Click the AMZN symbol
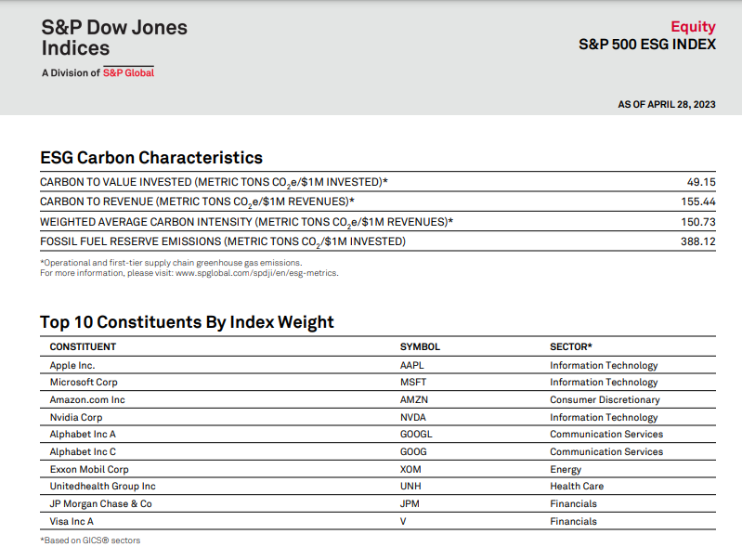742x560 pixels. [x=414, y=399]
